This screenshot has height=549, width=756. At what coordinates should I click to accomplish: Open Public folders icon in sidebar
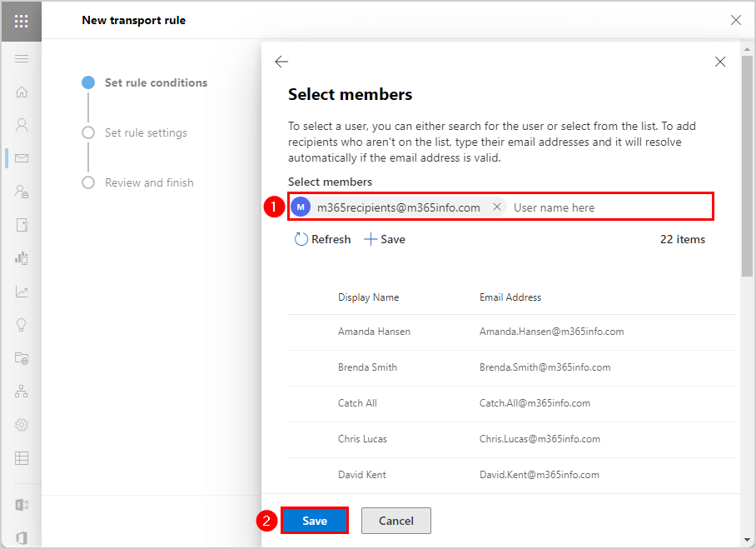(21, 358)
